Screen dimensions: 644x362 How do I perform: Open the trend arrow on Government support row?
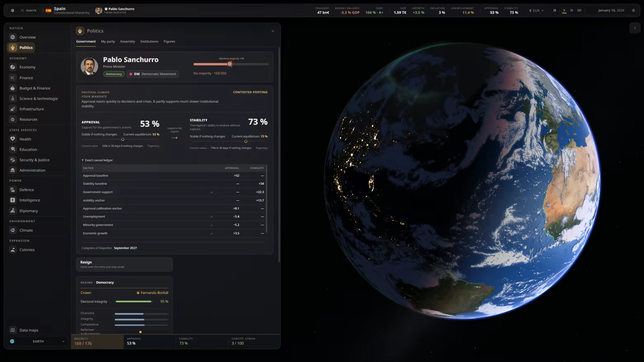211,192
